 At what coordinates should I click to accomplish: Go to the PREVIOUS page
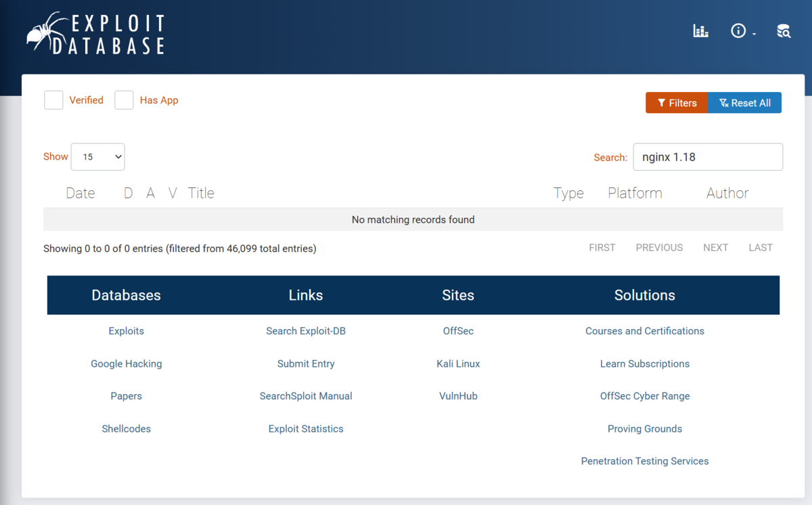(659, 248)
